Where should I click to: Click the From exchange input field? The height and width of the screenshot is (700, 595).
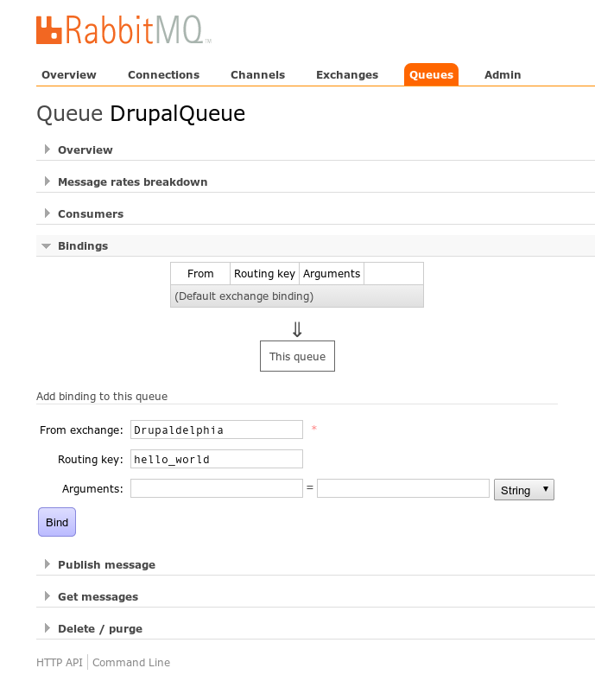[217, 430]
